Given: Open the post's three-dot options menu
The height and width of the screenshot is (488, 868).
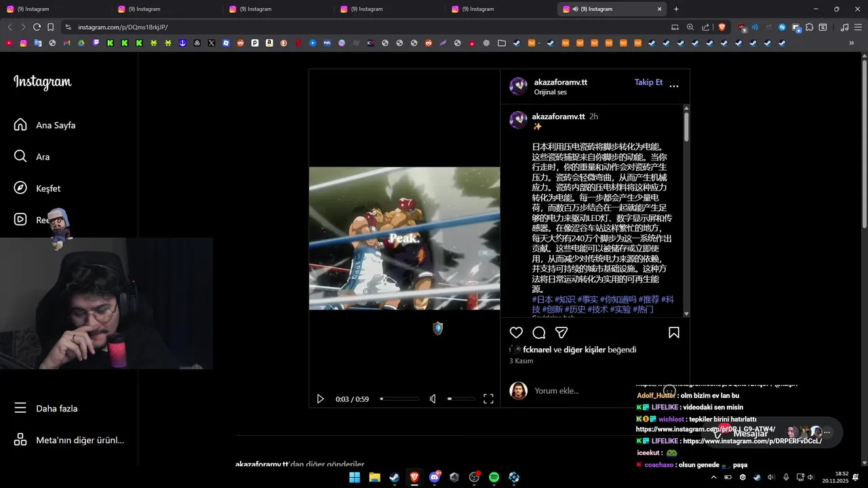Looking at the screenshot, I should [674, 86].
